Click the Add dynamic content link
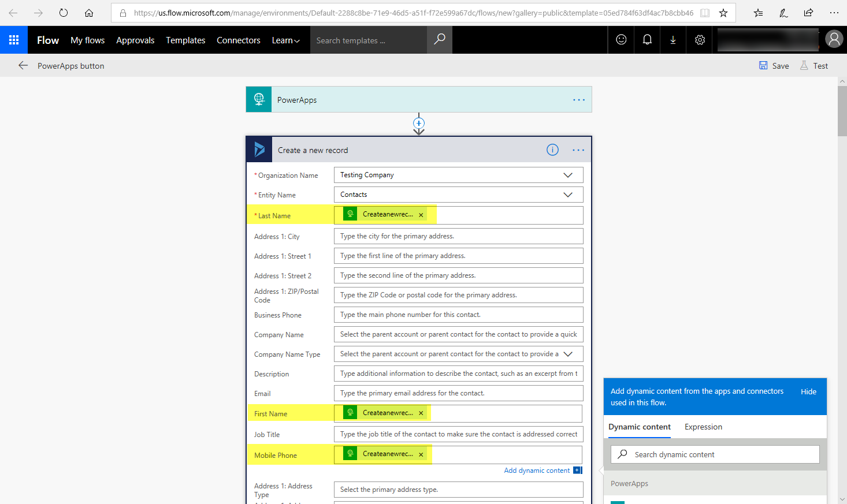 pyautogui.click(x=537, y=471)
